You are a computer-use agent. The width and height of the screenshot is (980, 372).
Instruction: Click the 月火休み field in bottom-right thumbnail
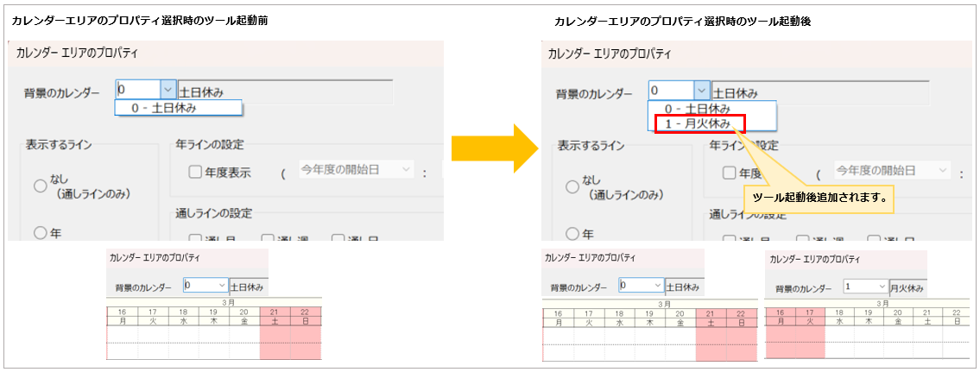point(907,287)
